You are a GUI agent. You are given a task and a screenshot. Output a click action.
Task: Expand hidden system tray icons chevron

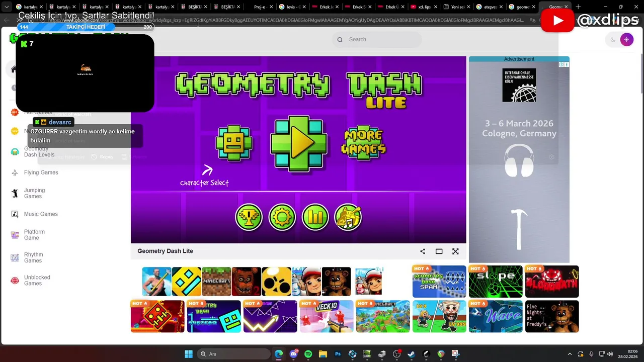570,354
